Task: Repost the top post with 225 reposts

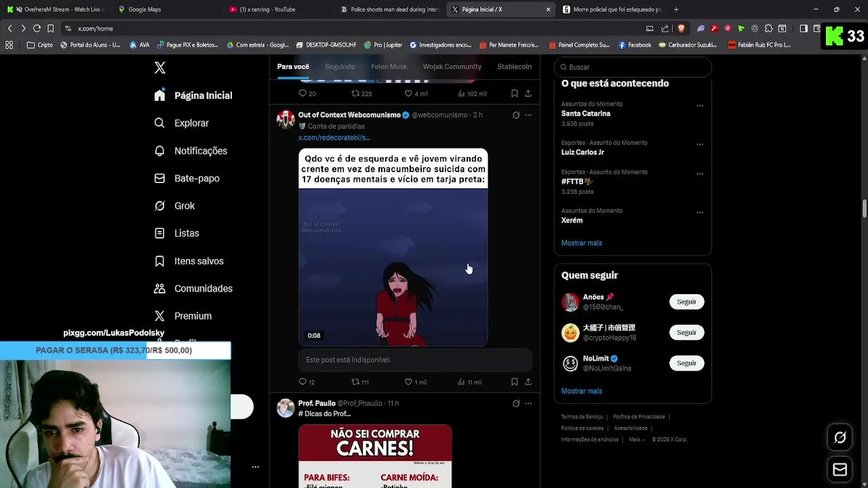Action: [x=361, y=94]
